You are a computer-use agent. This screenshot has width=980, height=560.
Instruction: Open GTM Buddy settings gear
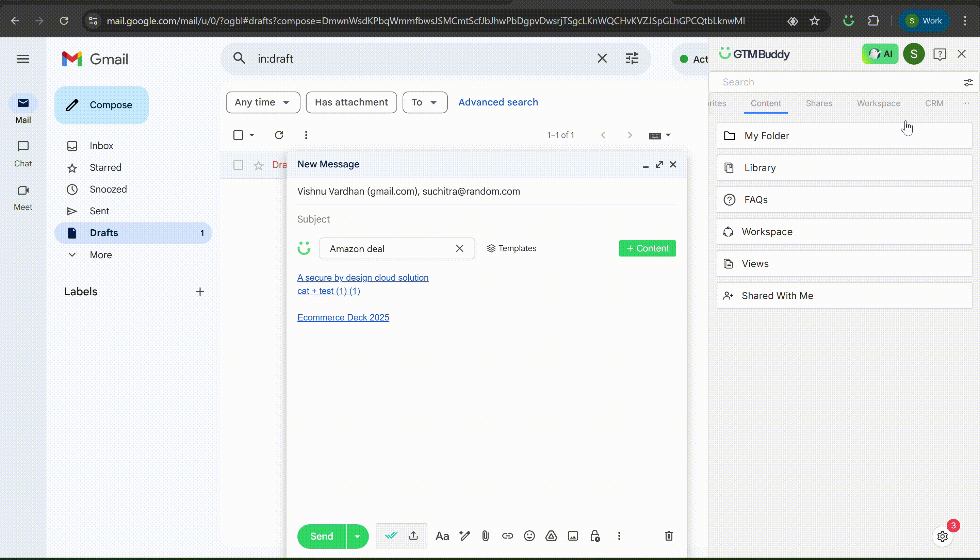(942, 536)
